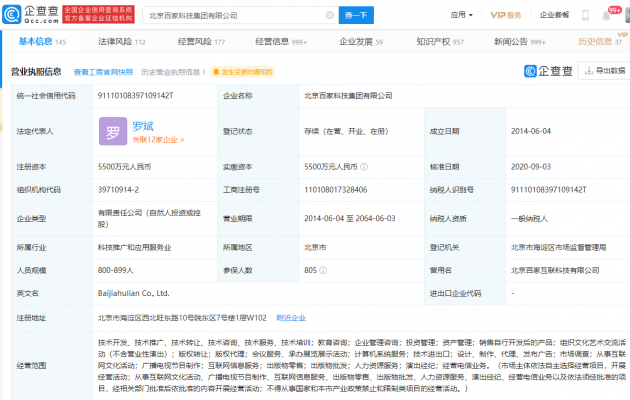Click the 发生变更时通知我 button
The height and width of the screenshot is (400, 630).
tap(242, 72)
